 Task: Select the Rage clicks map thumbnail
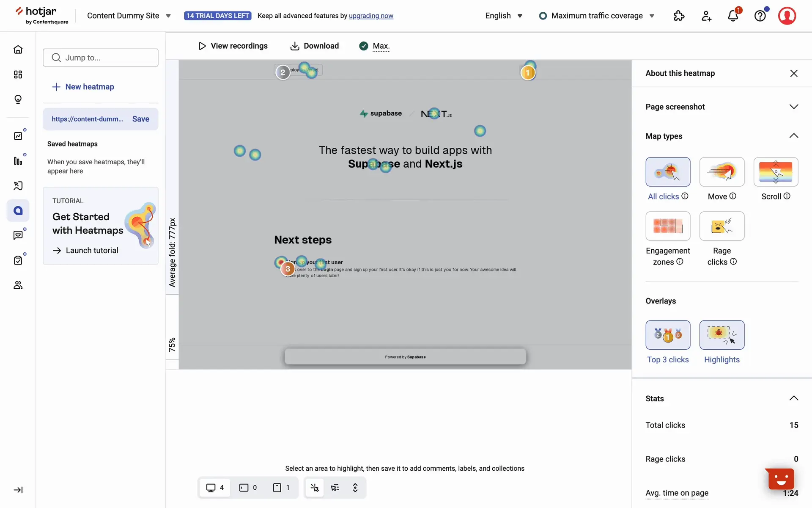(721, 226)
